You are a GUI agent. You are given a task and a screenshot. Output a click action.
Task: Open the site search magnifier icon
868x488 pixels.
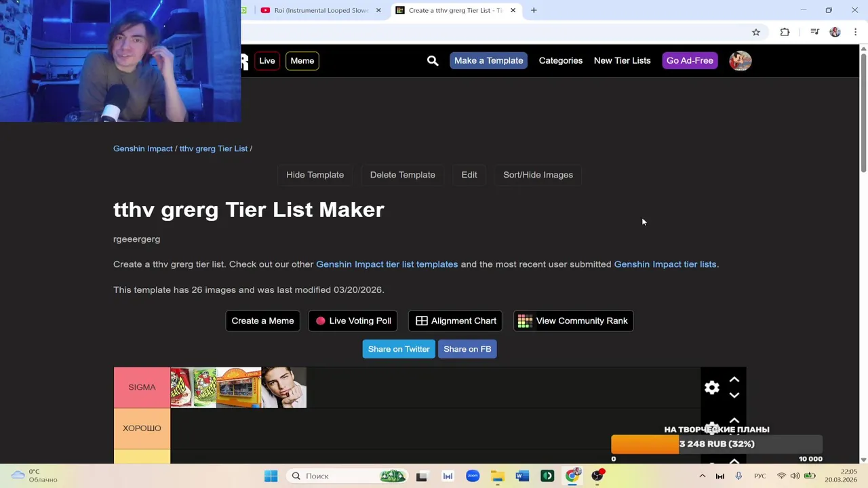coord(433,61)
